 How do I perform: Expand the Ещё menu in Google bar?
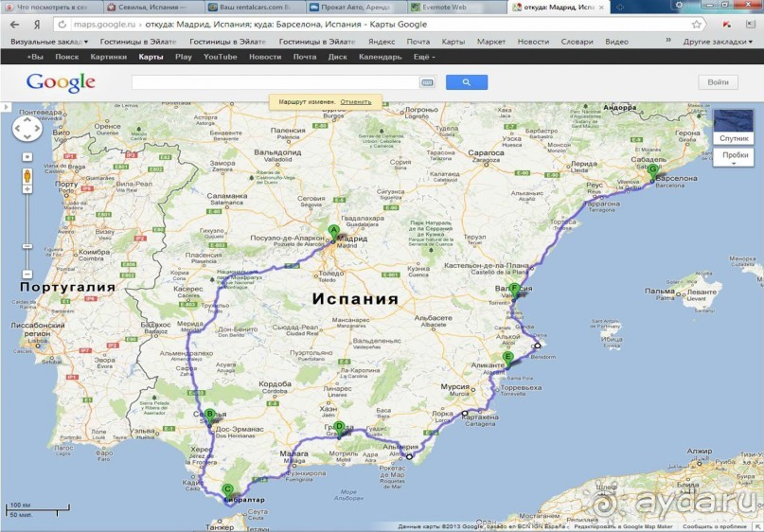pos(425,57)
